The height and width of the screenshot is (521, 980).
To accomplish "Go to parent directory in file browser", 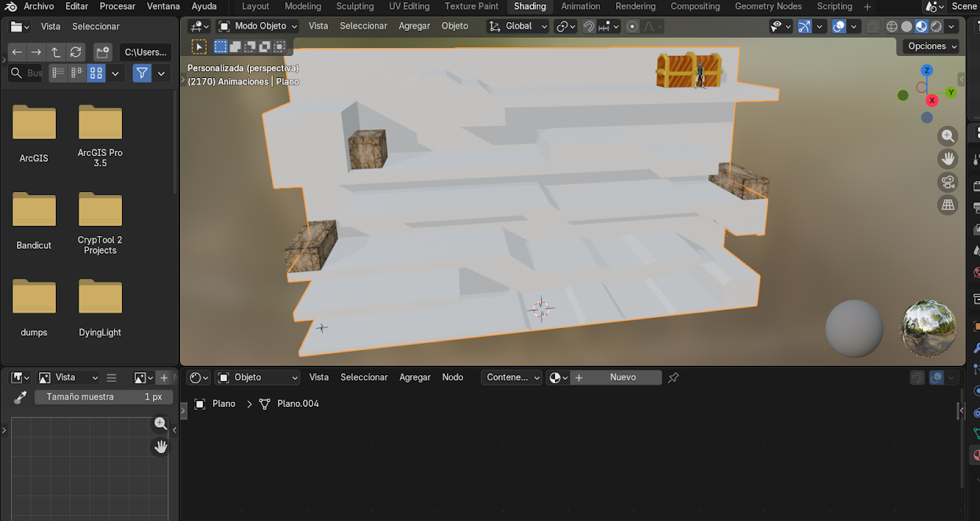I will 56,52.
